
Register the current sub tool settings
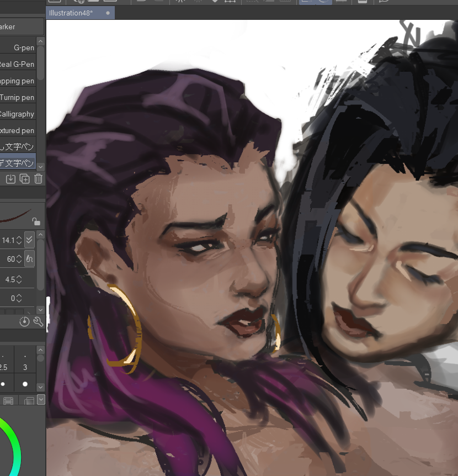[x=9, y=178]
